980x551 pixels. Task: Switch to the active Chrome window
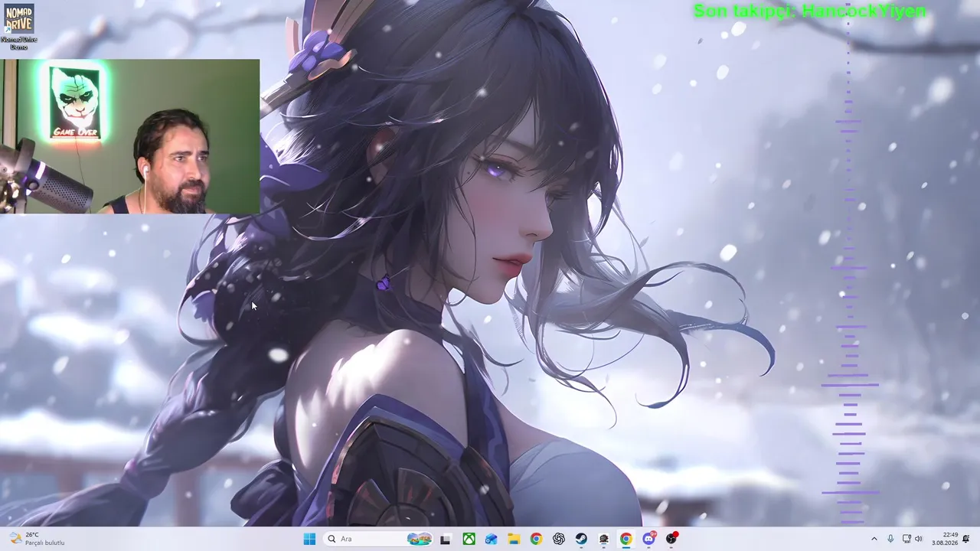pyautogui.click(x=626, y=539)
